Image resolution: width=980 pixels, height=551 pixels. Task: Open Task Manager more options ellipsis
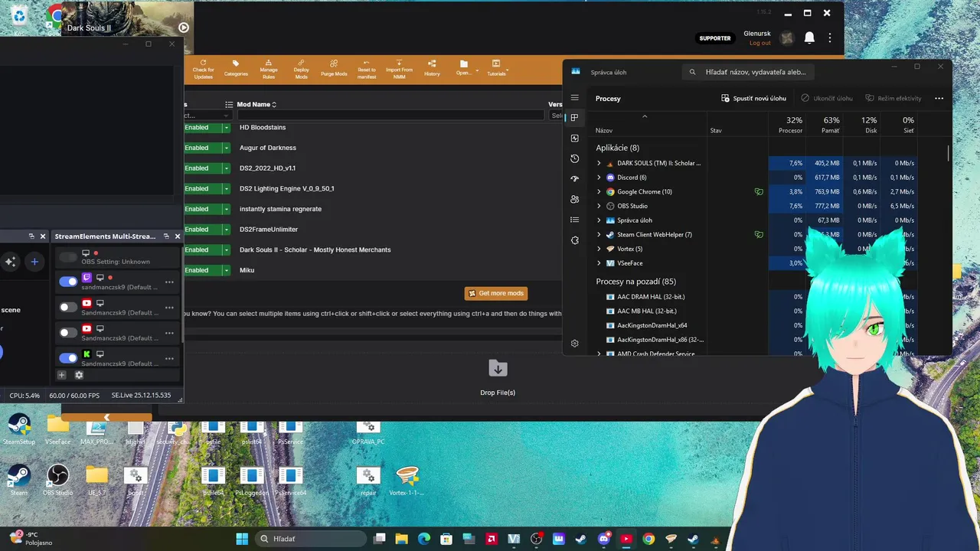click(939, 98)
